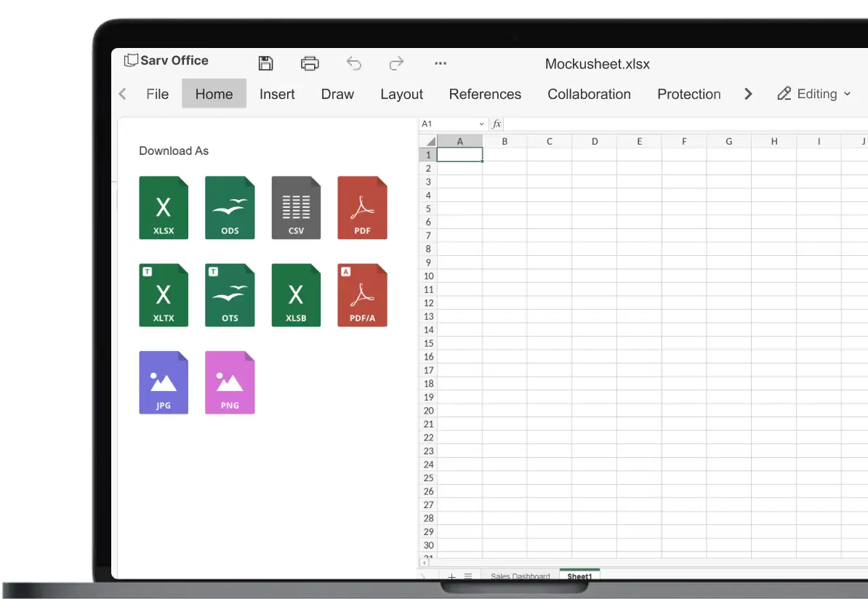Add a new sheet with plus button

[x=451, y=576]
